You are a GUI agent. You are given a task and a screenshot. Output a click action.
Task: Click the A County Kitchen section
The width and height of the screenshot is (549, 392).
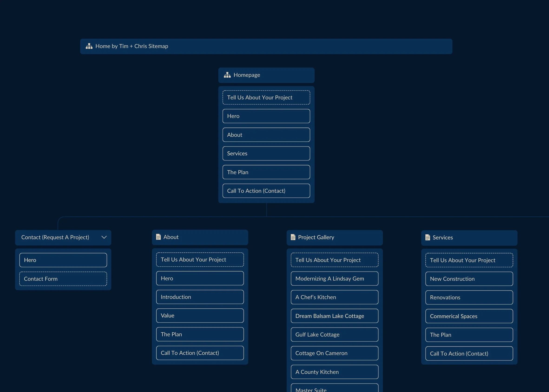coord(334,372)
